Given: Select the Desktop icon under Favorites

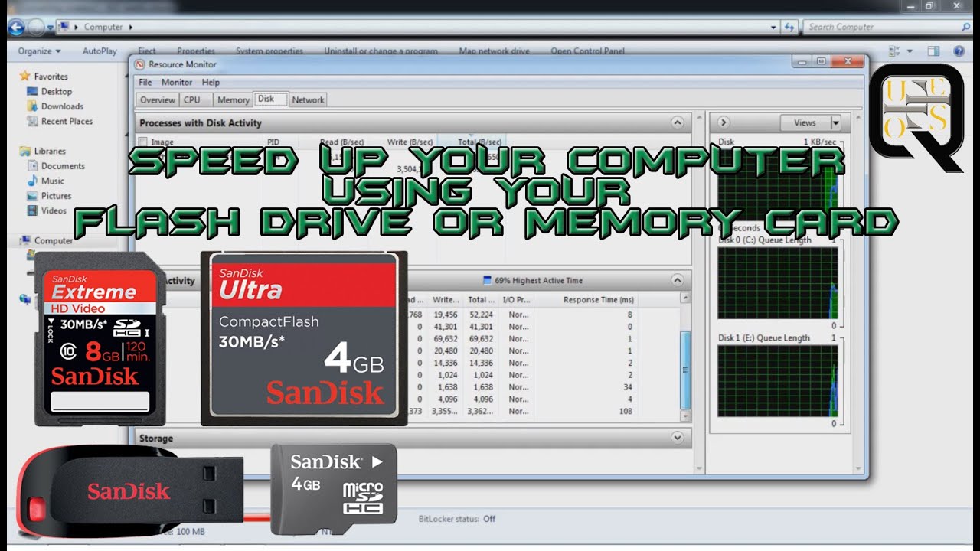Looking at the screenshot, I should coord(32,91).
